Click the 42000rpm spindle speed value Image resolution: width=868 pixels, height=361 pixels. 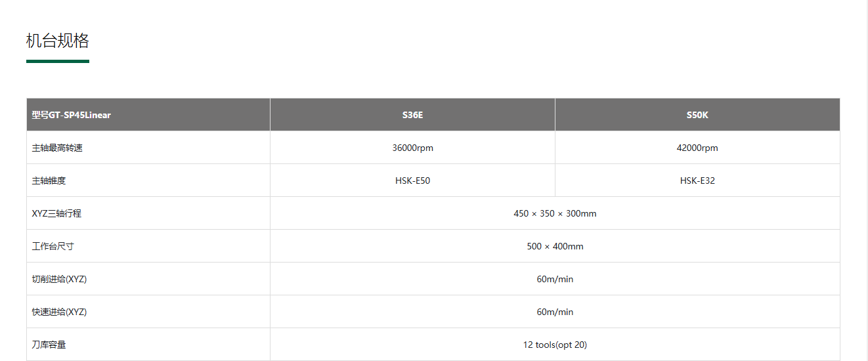(x=697, y=148)
